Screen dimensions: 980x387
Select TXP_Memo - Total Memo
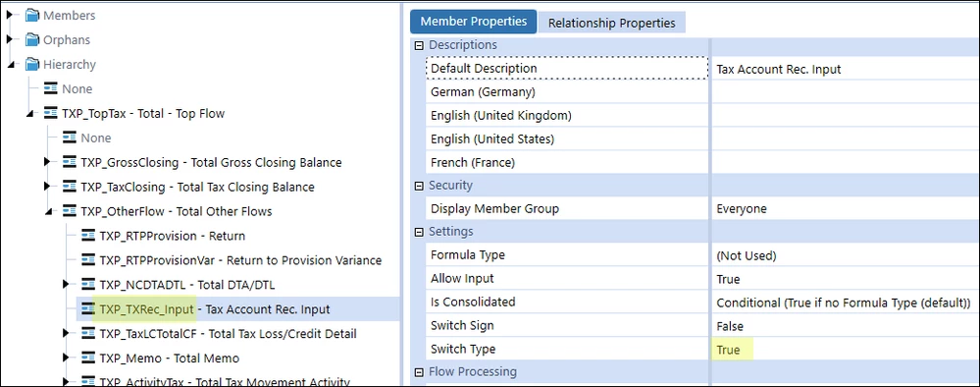(170, 359)
